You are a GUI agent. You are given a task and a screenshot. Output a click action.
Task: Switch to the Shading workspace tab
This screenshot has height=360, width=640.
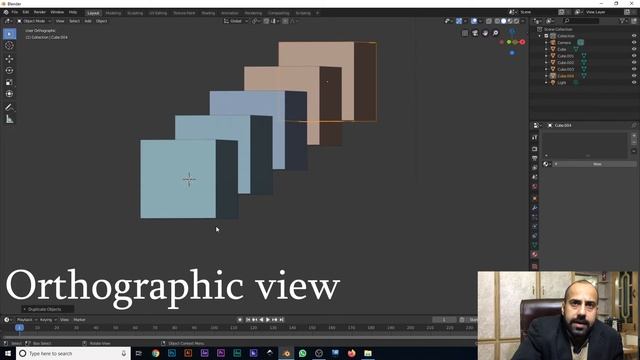208,13
